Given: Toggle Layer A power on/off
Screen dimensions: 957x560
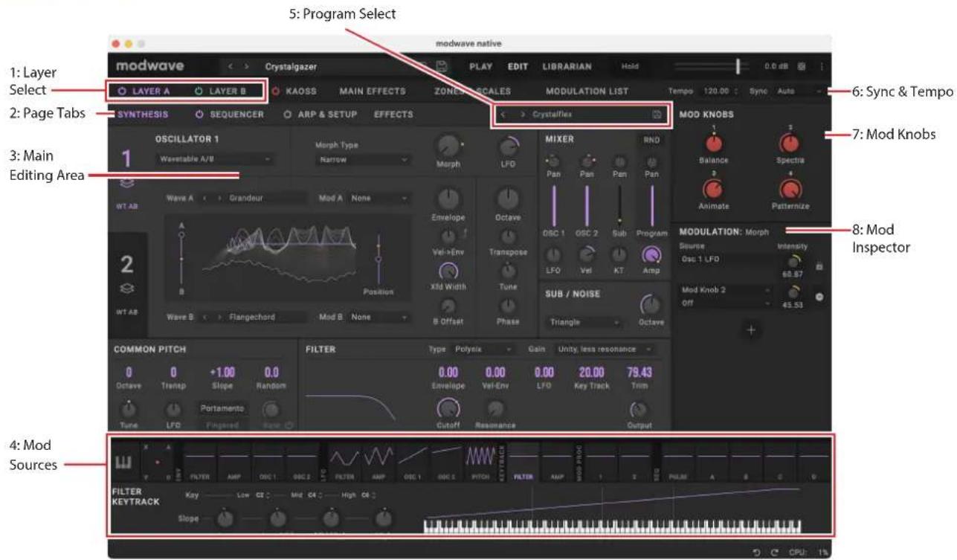Looking at the screenshot, I should pyautogui.click(x=123, y=91).
